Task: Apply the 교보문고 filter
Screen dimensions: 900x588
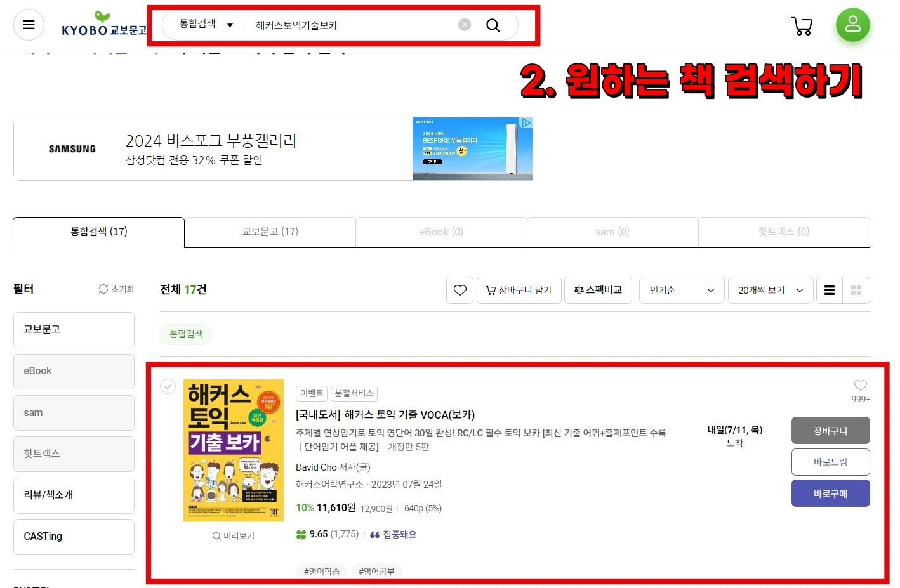Action: [74, 330]
